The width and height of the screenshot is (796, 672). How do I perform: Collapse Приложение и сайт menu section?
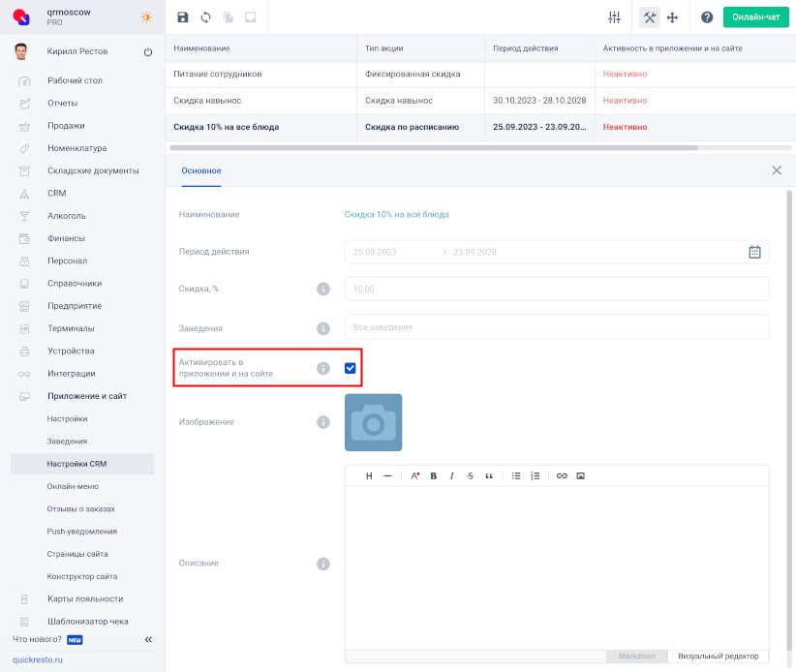[87, 396]
